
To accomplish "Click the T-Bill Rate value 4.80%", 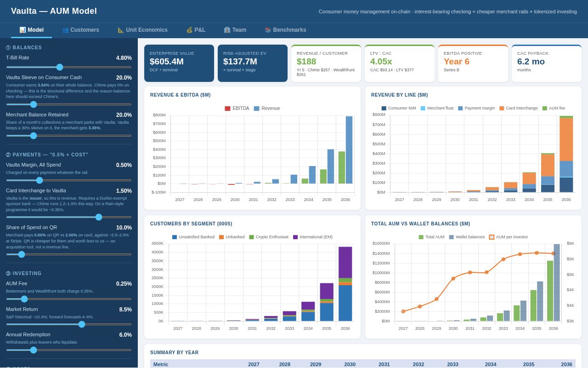I will click(x=124, y=58).
